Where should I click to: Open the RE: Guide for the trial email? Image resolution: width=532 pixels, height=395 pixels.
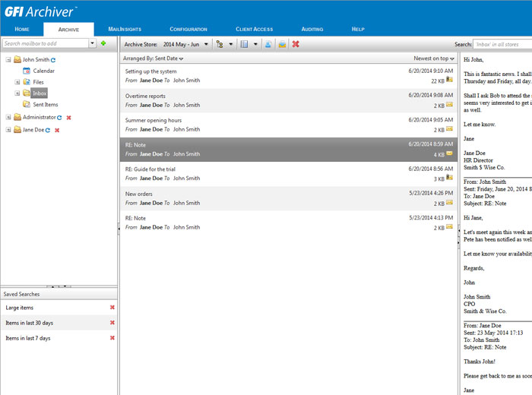click(x=288, y=174)
